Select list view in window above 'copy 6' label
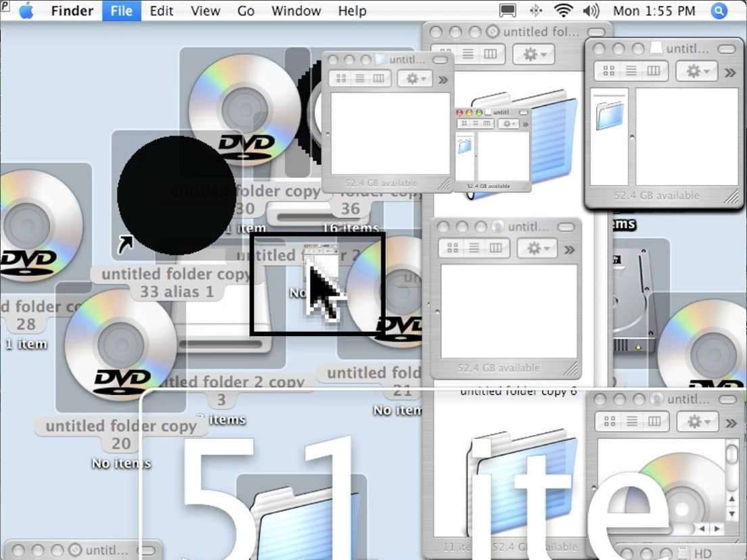Image resolution: width=747 pixels, height=560 pixels. (474, 248)
